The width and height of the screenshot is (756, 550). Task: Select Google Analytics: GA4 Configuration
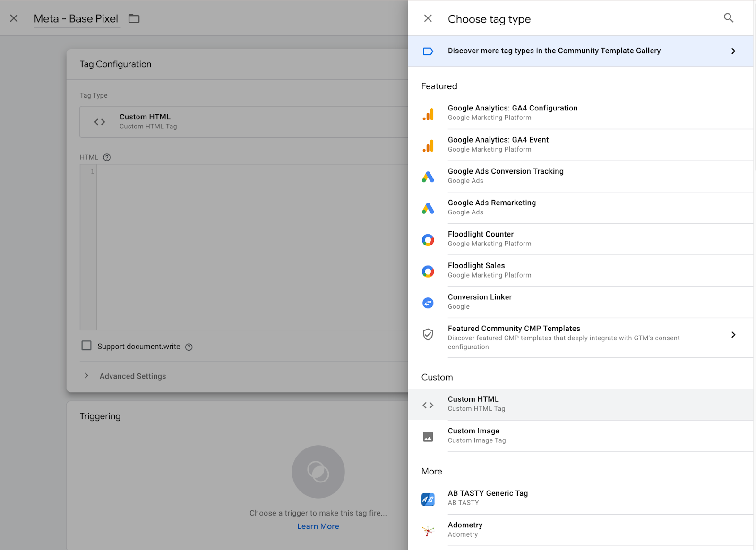pos(581,113)
